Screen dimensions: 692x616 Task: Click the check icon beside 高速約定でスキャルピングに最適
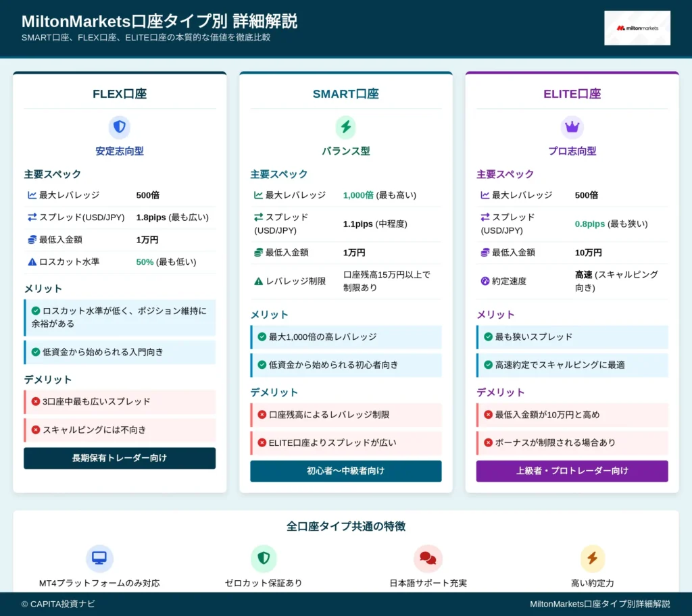pyautogui.click(x=488, y=365)
